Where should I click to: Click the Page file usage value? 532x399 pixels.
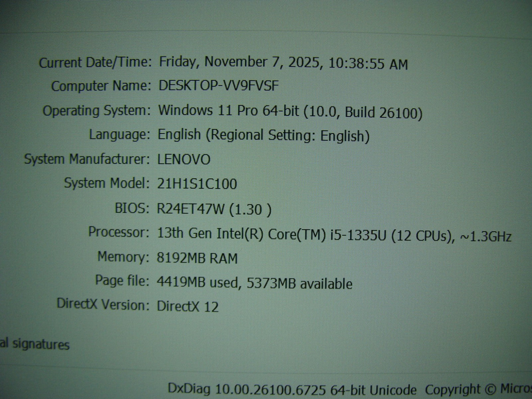[254, 283]
